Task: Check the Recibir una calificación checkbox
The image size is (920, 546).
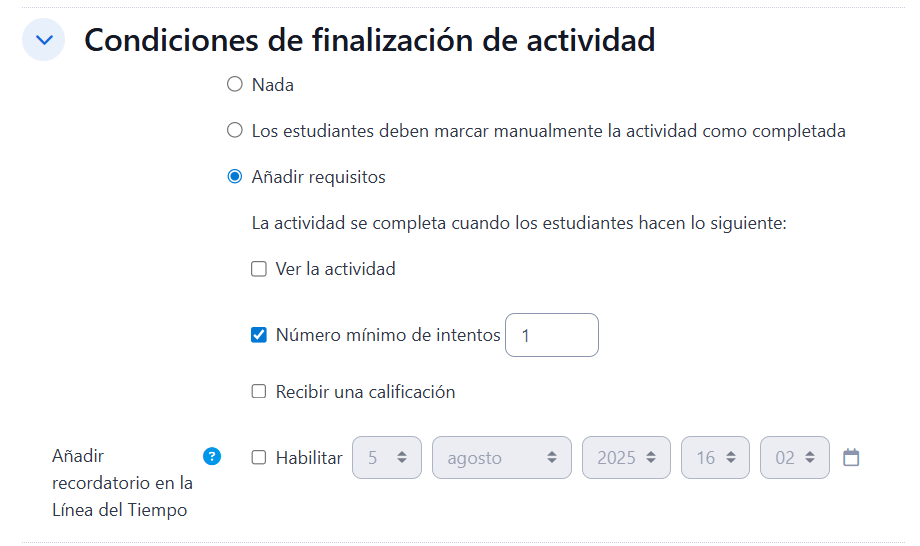Action: click(259, 392)
